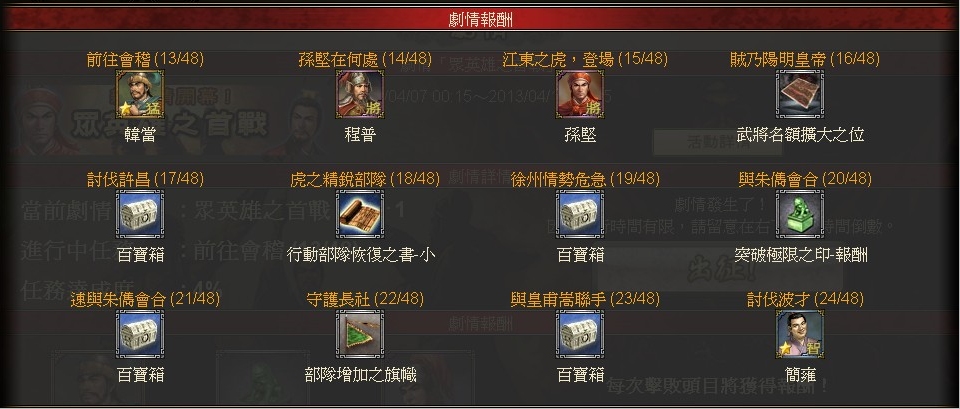Click the 前往會稽 (13/48) quest title

pyautogui.click(x=145, y=59)
